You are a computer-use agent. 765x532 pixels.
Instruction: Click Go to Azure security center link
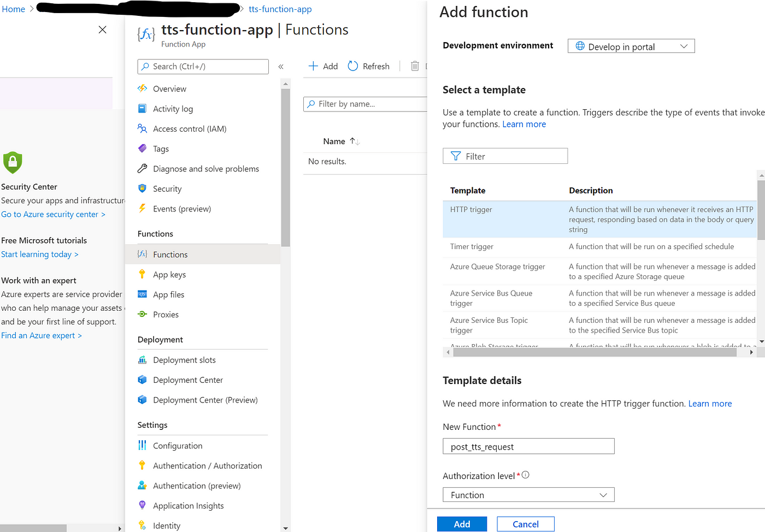pyautogui.click(x=53, y=214)
